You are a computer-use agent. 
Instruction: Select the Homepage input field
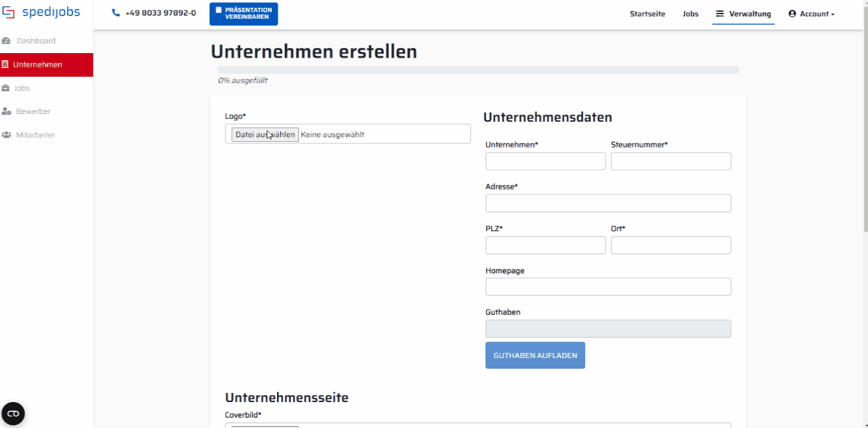(x=608, y=287)
